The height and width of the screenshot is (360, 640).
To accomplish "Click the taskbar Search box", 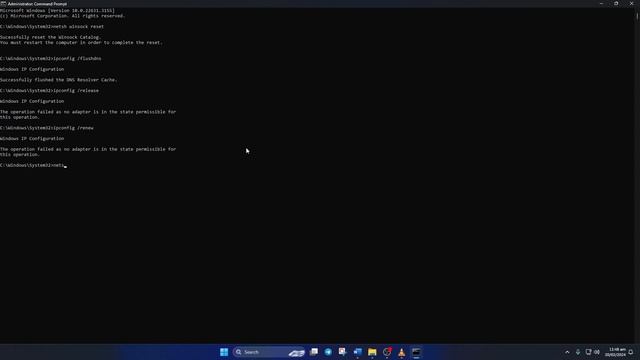I will [x=269, y=352].
